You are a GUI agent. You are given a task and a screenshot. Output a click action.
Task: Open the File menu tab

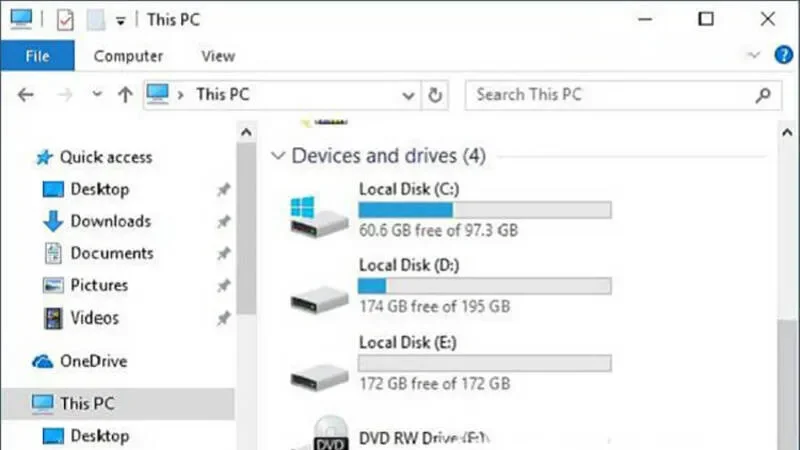[x=37, y=56]
